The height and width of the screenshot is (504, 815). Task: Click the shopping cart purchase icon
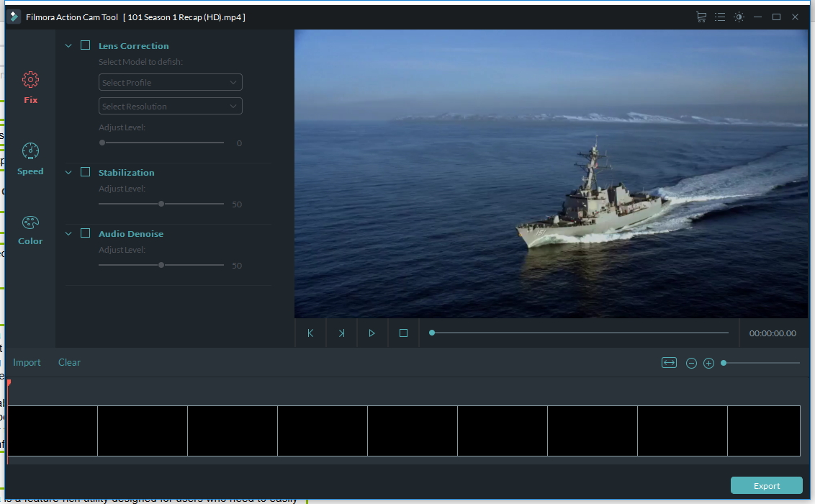click(701, 16)
